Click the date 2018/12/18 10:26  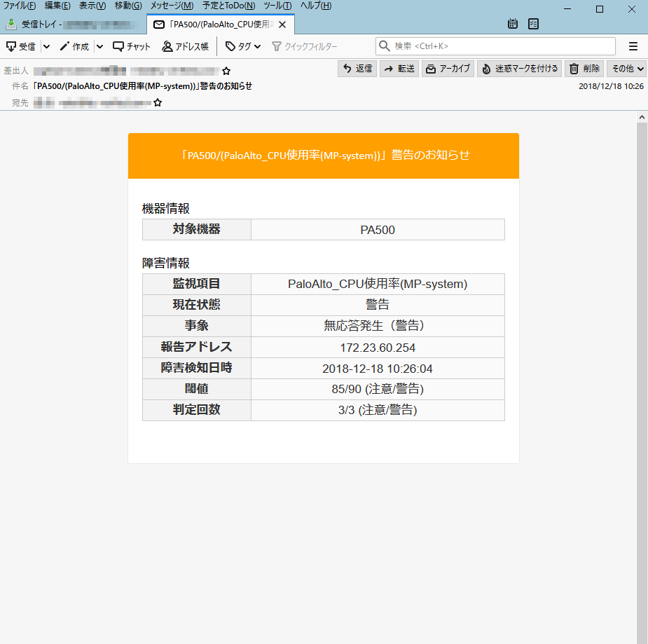point(611,86)
